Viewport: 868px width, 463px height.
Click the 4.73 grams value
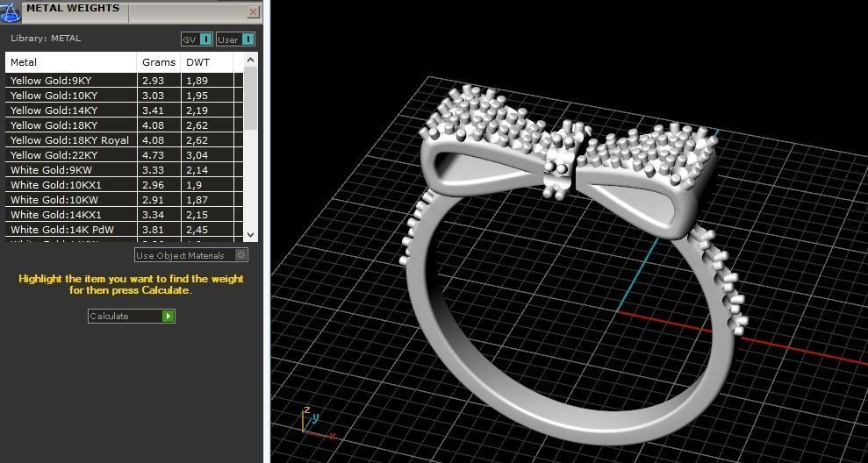point(153,155)
